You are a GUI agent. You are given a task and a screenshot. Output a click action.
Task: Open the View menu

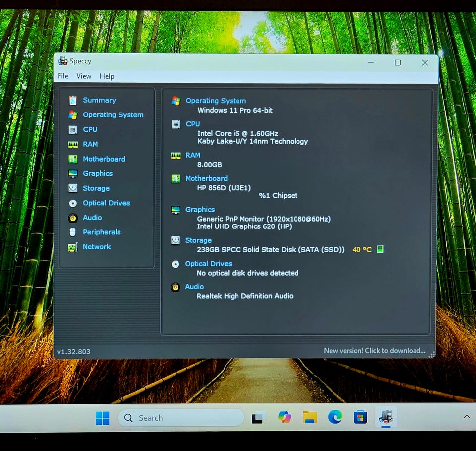[84, 76]
